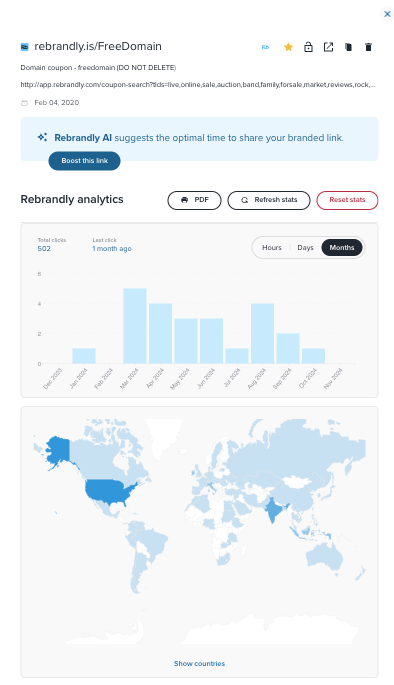Click the Rebrandly favicon beside the link title

point(25,47)
